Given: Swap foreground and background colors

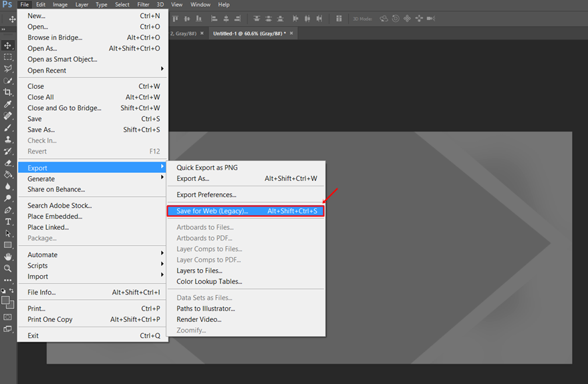Looking at the screenshot, I should coord(11,291).
